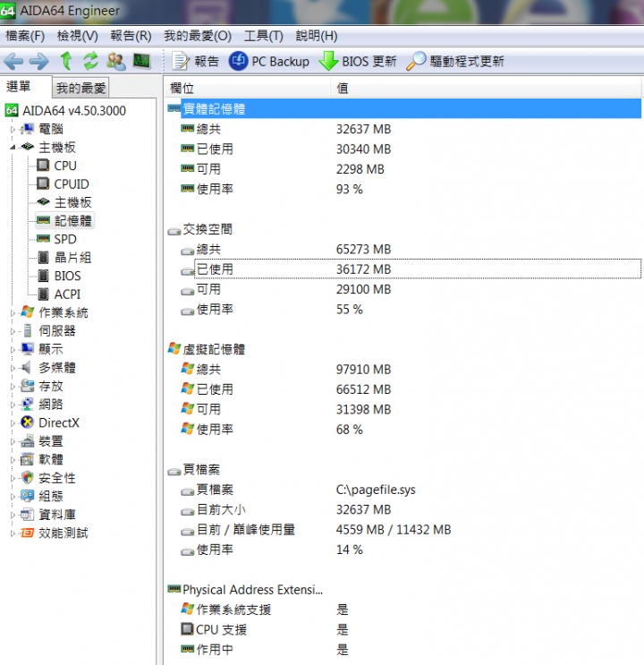This screenshot has width=644, height=665.
Task: Launch PC Backup from the toolbar
Action: (269, 62)
